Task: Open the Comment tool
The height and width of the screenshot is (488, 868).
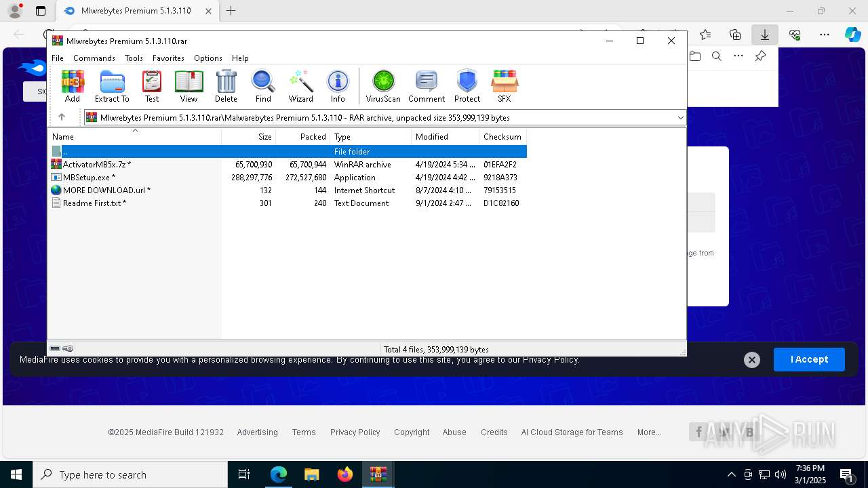Action: tap(427, 86)
